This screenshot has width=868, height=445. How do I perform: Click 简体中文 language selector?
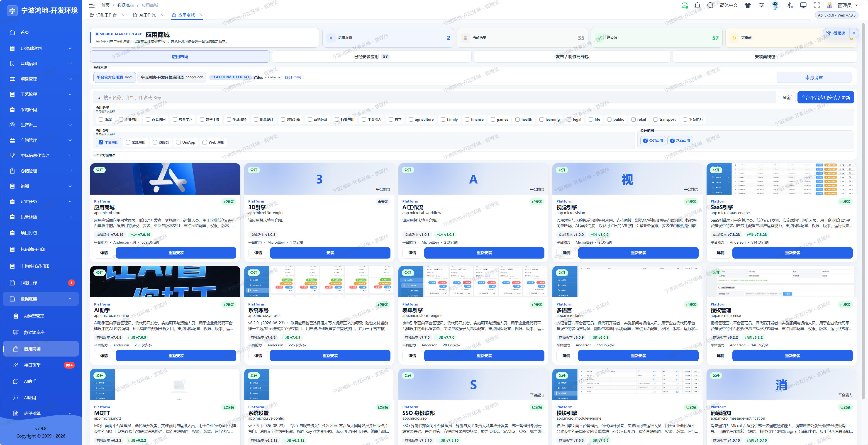(x=729, y=5)
